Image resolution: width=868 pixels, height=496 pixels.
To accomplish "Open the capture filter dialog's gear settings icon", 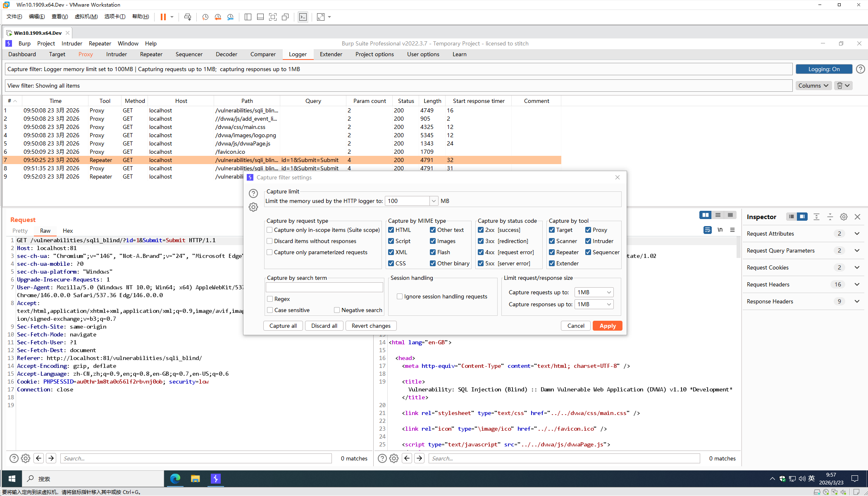I will [253, 207].
